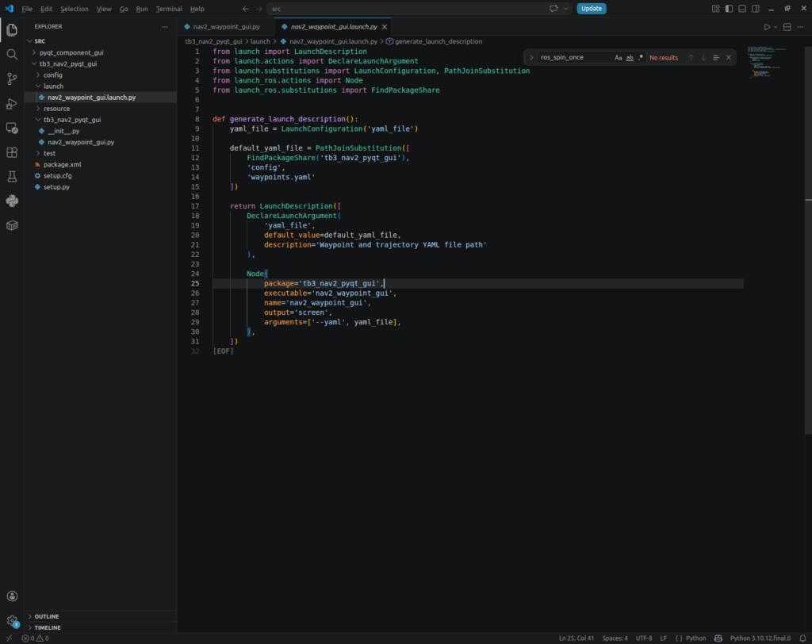Open the Testing flask view
812x644 pixels.
tap(12, 177)
